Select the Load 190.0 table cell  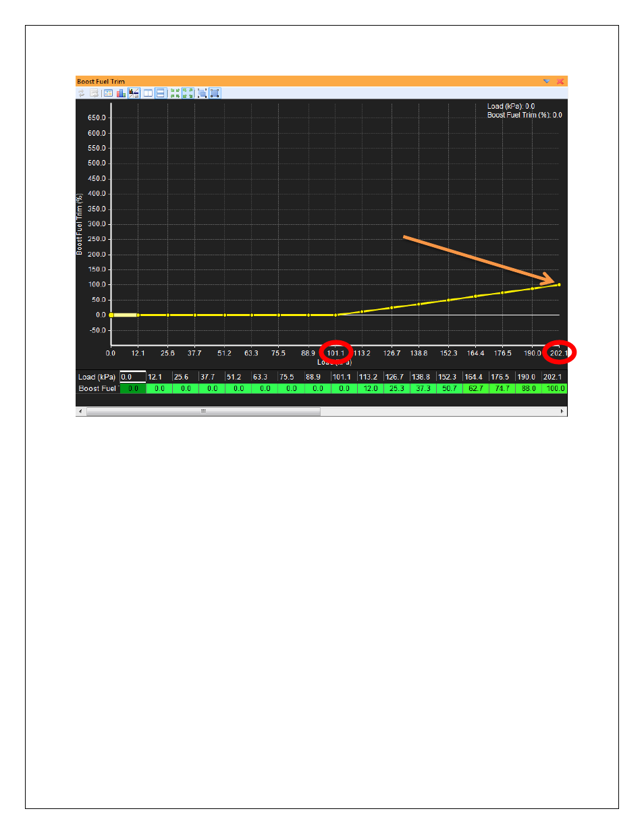(529, 377)
